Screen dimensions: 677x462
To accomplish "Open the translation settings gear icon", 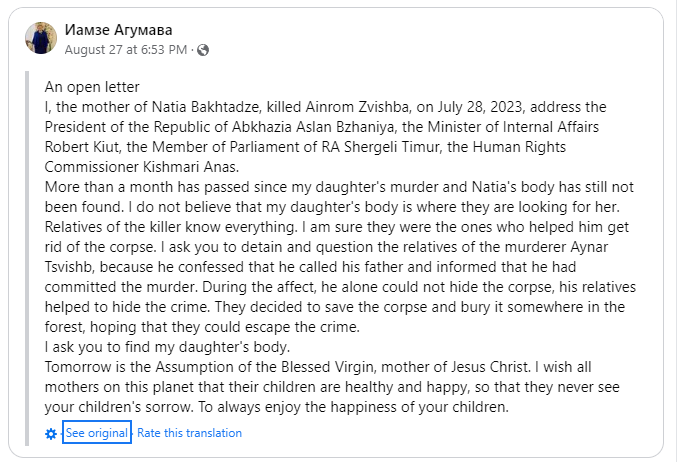I will pos(51,434).
